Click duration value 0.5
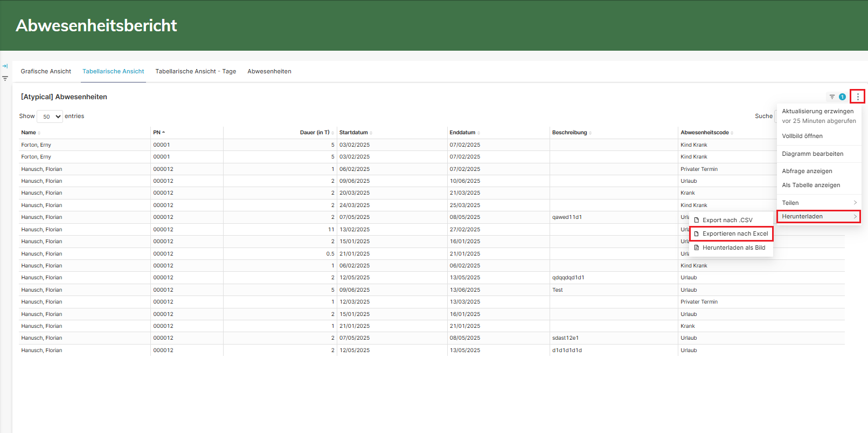Screen dimensions: 868x433 click(330, 254)
